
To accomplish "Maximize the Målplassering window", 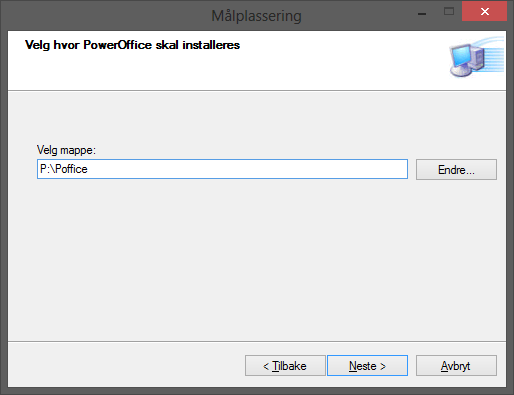I will (x=449, y=12).
